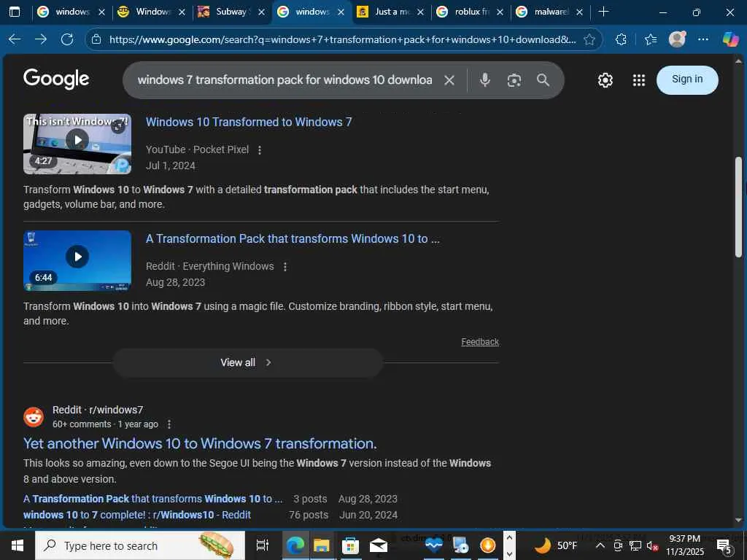Open the heartbeat monitor taskbar app
This screenshot has height=560, width=747.
pyautogui.click(x=433, y=545)
